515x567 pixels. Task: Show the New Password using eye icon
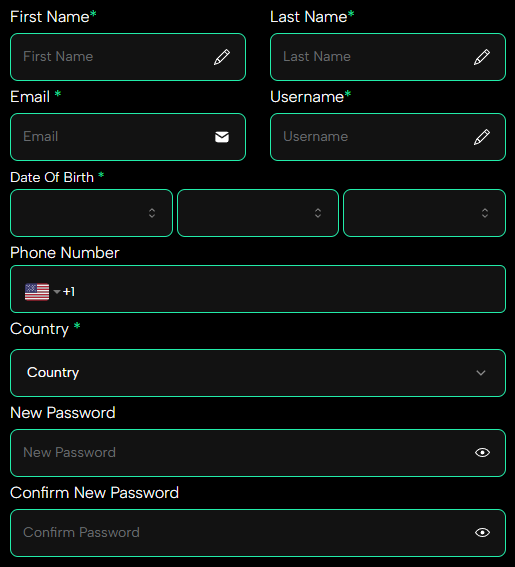[482, 452]
